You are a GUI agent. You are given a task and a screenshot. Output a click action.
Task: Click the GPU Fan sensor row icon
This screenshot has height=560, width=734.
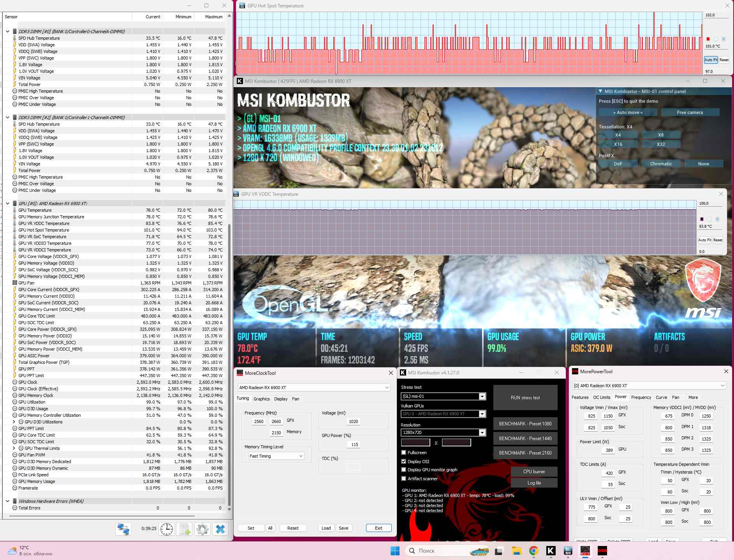point(15,283)
